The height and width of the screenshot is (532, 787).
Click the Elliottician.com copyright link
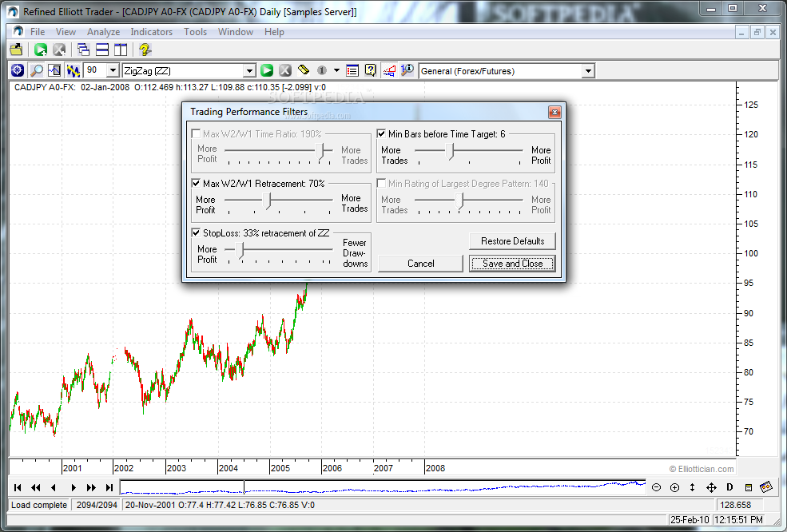[x=702, y=469]
